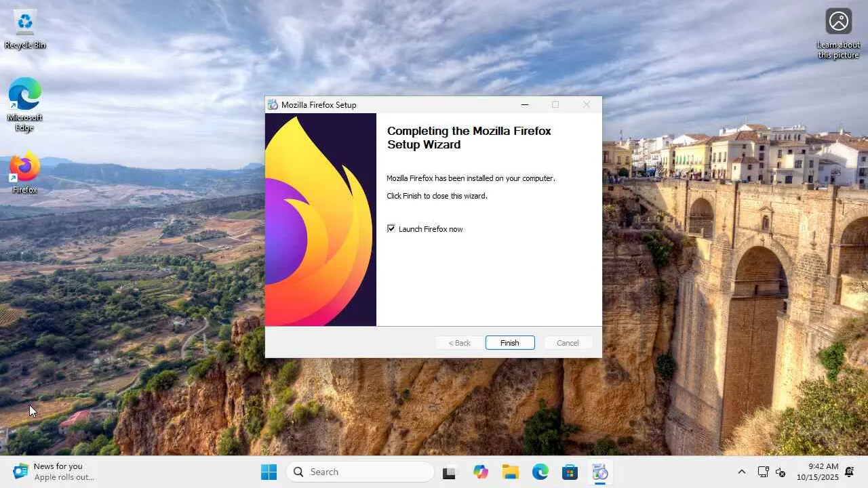This screenshot has width=868, height=488.
Task: Click the Learn about this picture icon
Action: point(838,34)
